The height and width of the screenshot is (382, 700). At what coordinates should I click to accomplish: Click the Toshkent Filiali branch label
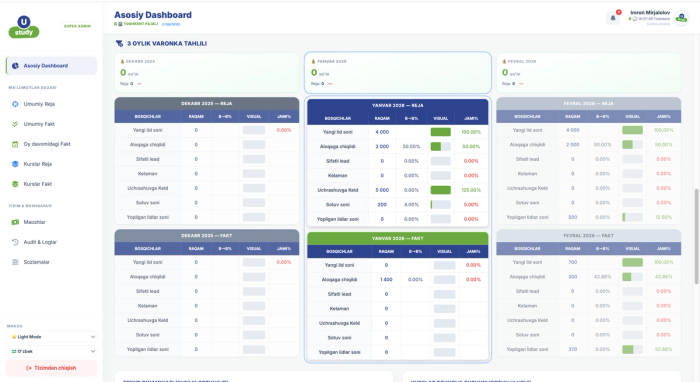[141, 24]
